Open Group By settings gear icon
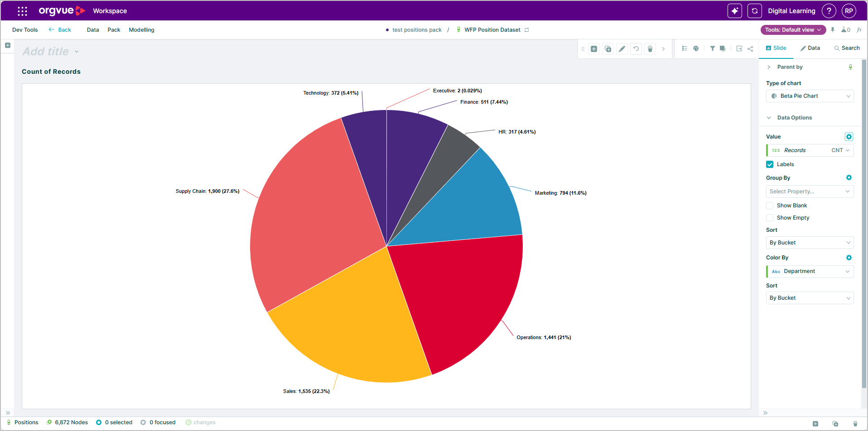The height and width of the screenshot is (431, 868). [x=849, y=177]
